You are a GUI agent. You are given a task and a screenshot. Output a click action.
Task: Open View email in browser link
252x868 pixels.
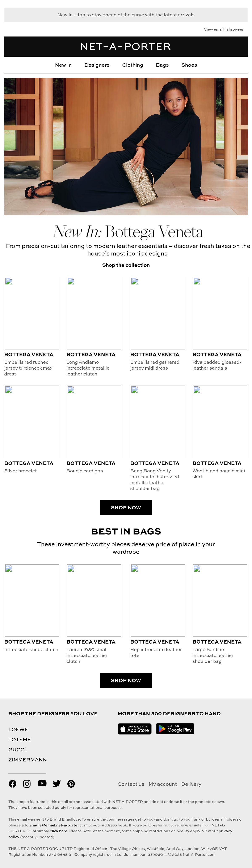(x=224, y=29)
